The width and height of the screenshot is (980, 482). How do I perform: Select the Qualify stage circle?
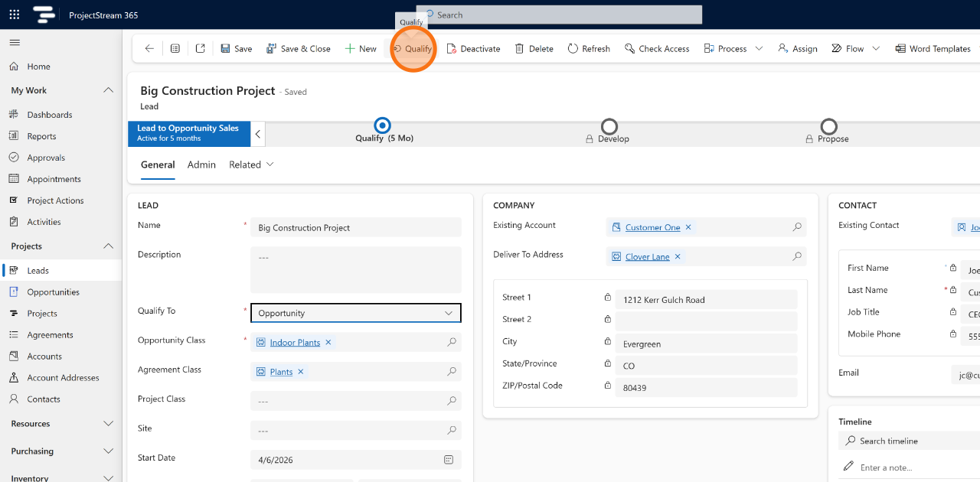click(382, 125)
